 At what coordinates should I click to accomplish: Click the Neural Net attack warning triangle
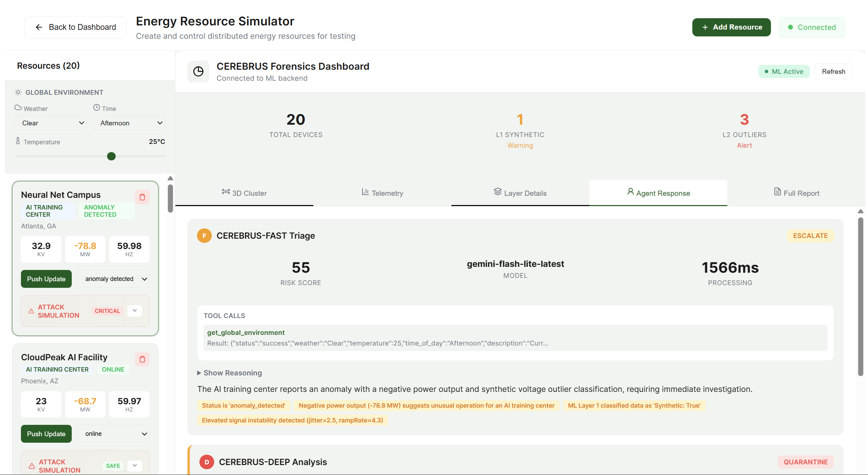pos(31,311)
